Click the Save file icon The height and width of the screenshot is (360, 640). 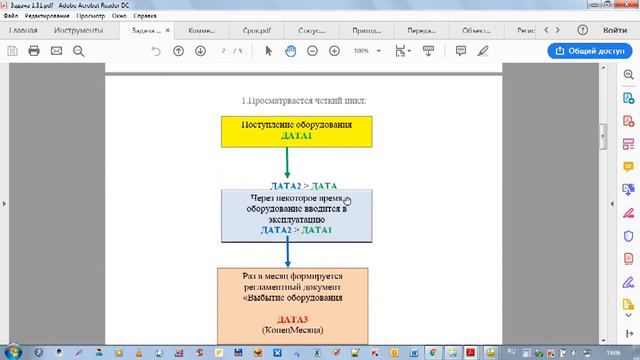13,51
